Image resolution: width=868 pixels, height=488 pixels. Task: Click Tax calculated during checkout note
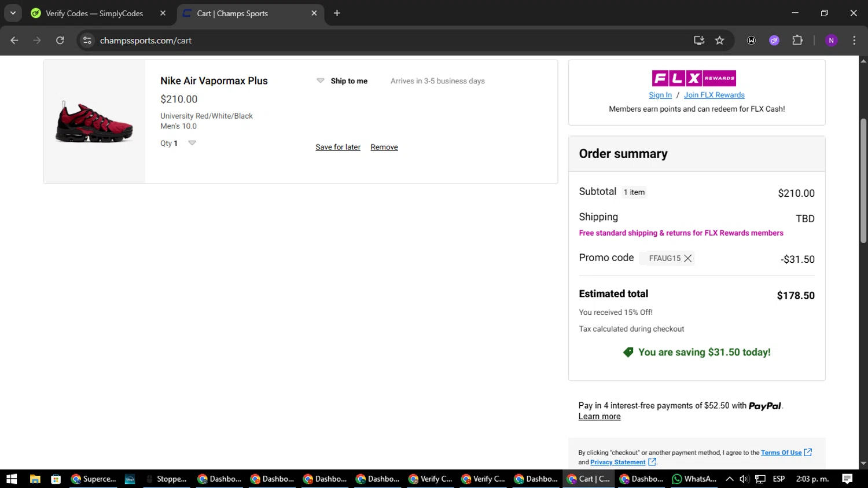tap(631, 329)
